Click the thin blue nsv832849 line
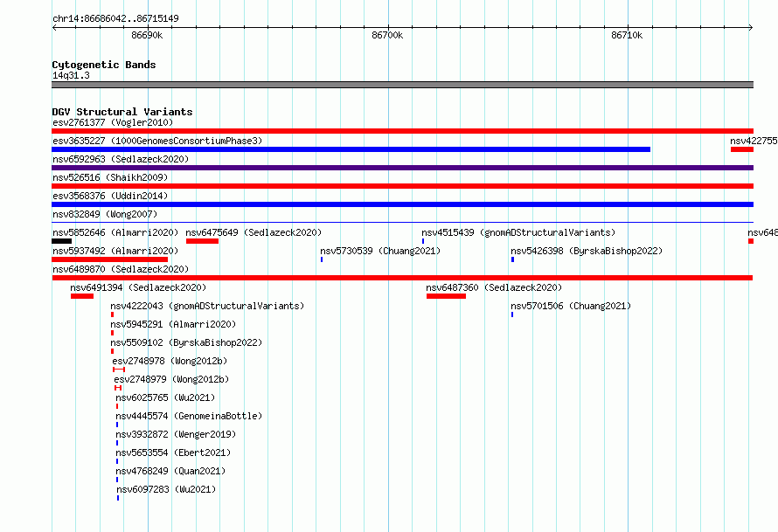778x532 pixels. coord(402,223)
